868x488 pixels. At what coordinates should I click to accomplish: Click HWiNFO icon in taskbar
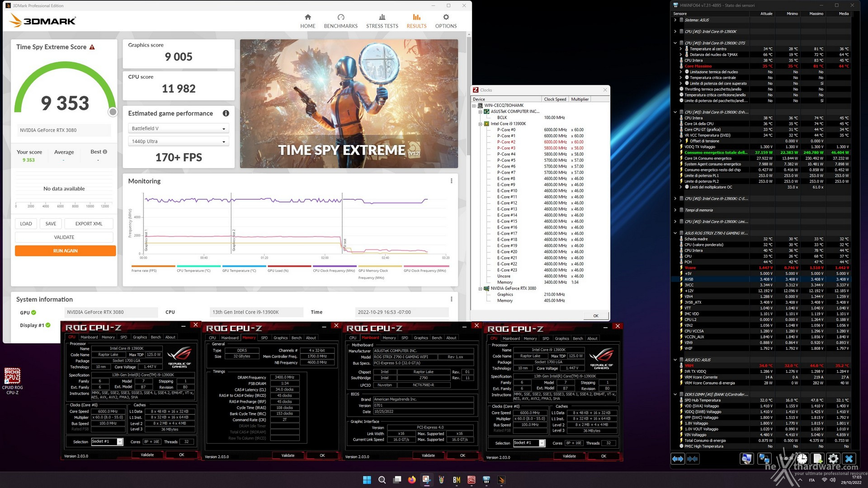point(486,480)
